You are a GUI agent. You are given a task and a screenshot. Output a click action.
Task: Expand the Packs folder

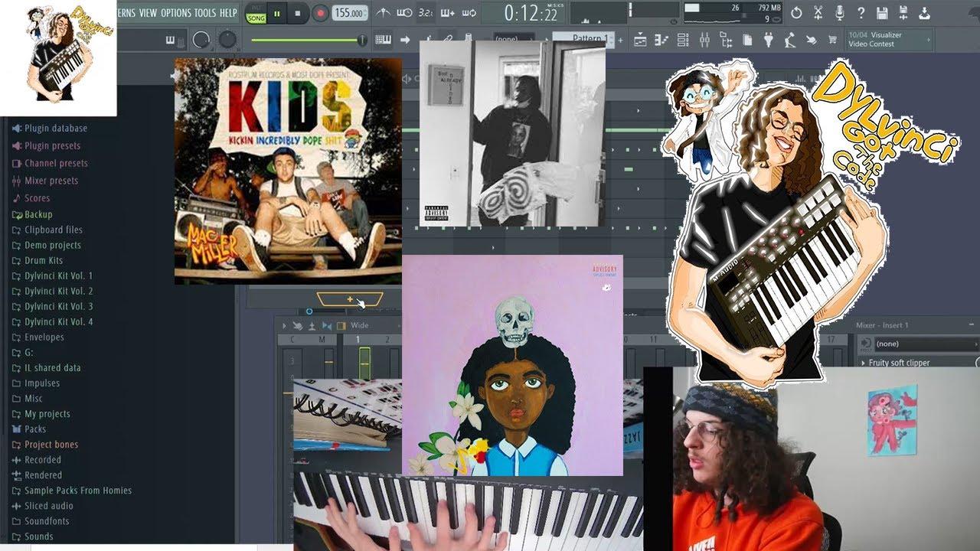coord(35,429)
